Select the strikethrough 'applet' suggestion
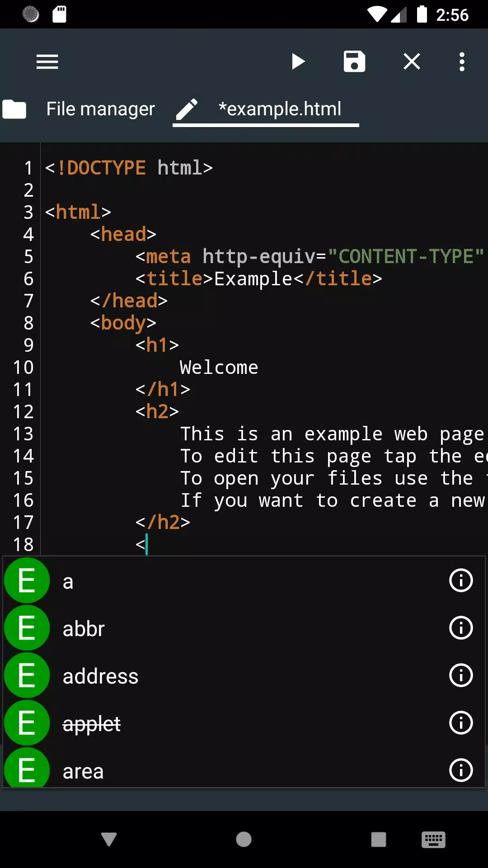The width and height of the screenshot is (488, 868). tap(244, 723)
